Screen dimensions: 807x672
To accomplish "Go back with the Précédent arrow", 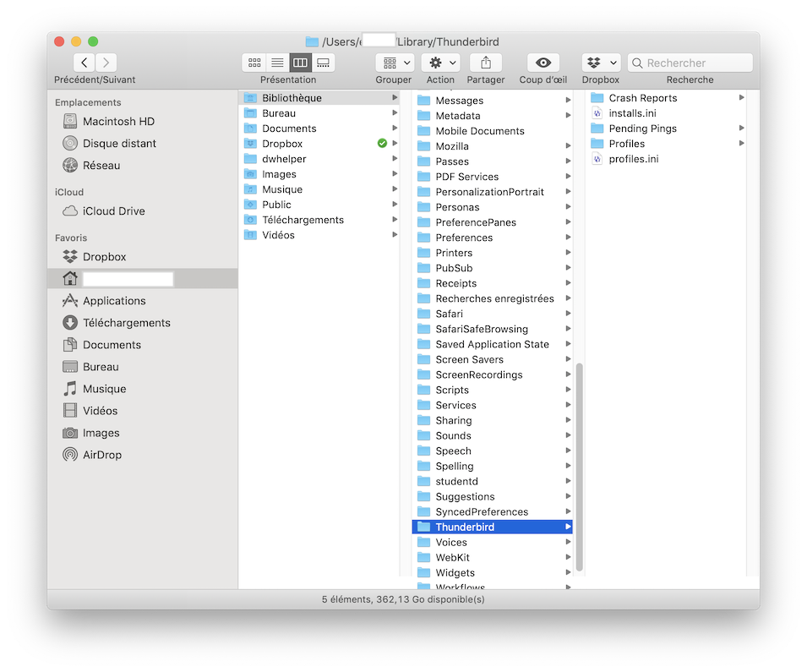I will click(x=84, y=63).
